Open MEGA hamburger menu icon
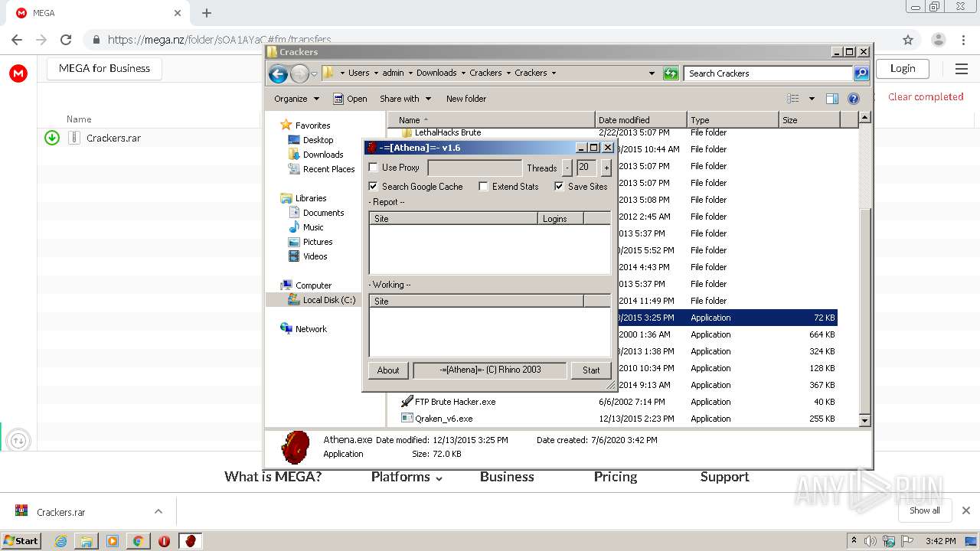The height and width of the screenshot is (551, 980). [x=962, y=69]
